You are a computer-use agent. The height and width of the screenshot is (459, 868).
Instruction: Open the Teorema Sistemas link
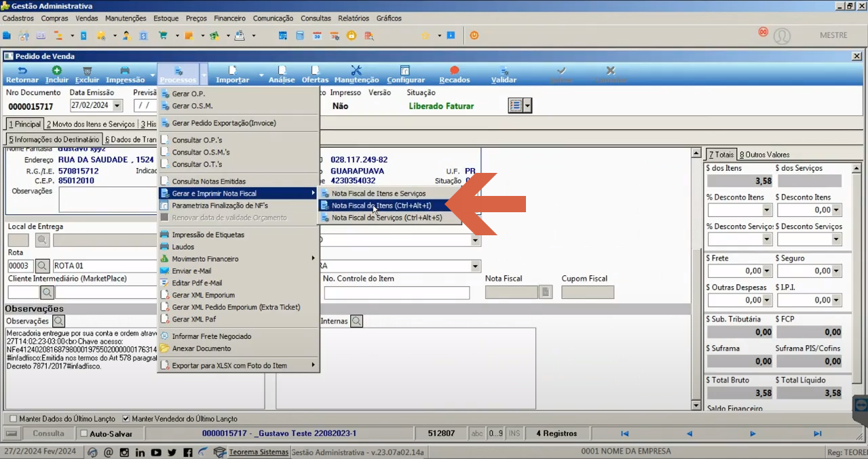pos(259,452)
